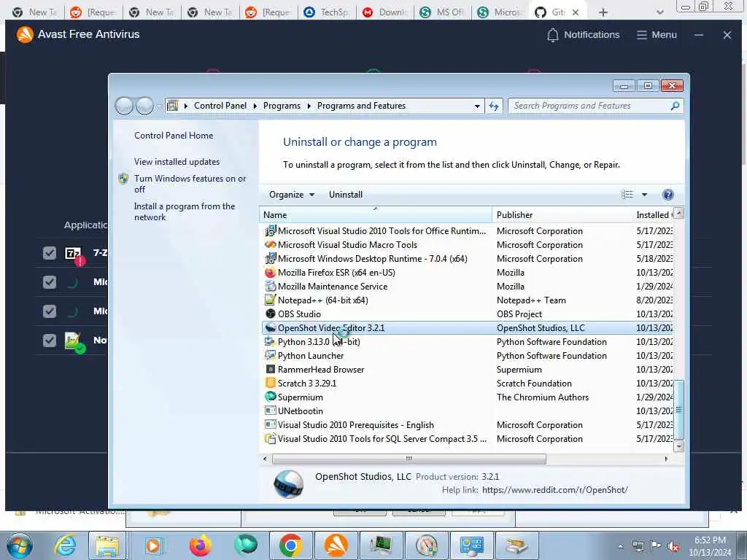Click the vertical scrollbar up arrow
Image resolution: width=747 pixels, height=560 pixels.
679,214
